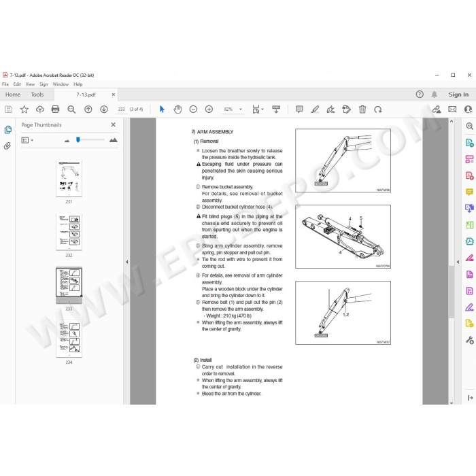Screen dimensions: 476x476
Task: Click the thumbnail size slider handle
Action: tap(78, 139)
